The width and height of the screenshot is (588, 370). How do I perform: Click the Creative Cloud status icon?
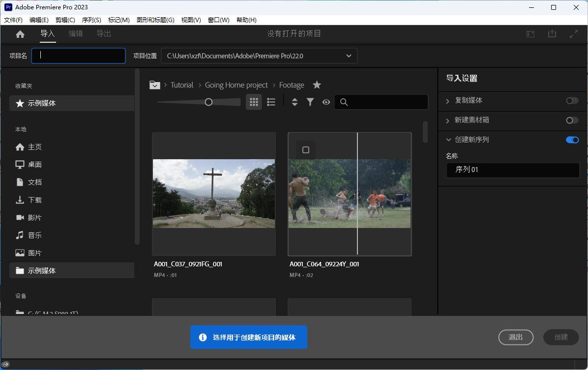click(x=5, y=365)
